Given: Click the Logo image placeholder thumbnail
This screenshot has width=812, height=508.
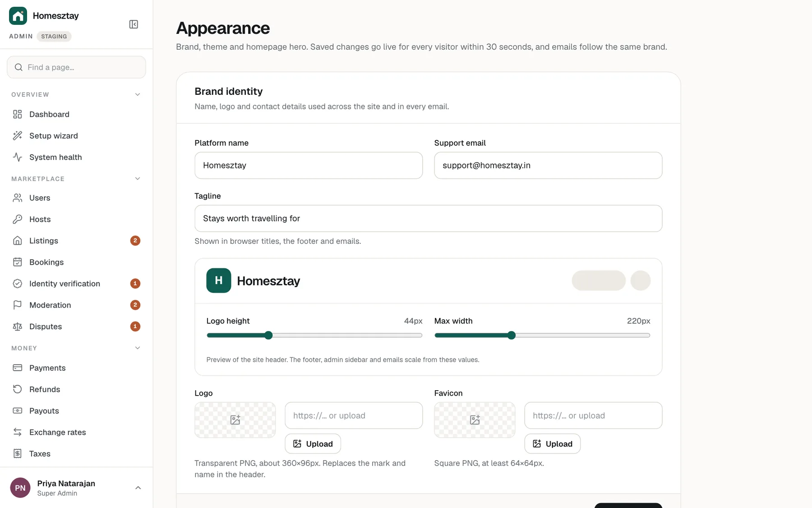Looking at the screenshot, I should 235,420.
